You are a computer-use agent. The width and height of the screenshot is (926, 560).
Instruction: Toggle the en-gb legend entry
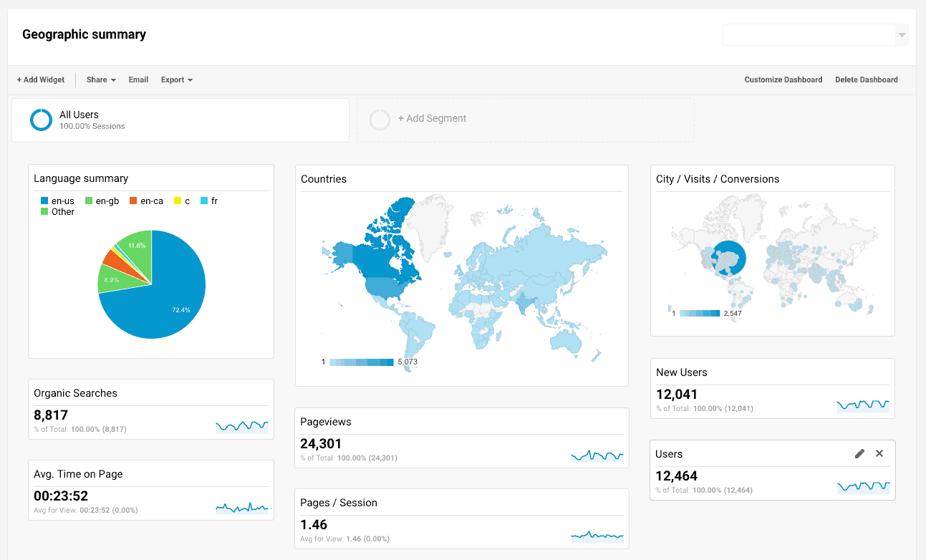point(102,201)
